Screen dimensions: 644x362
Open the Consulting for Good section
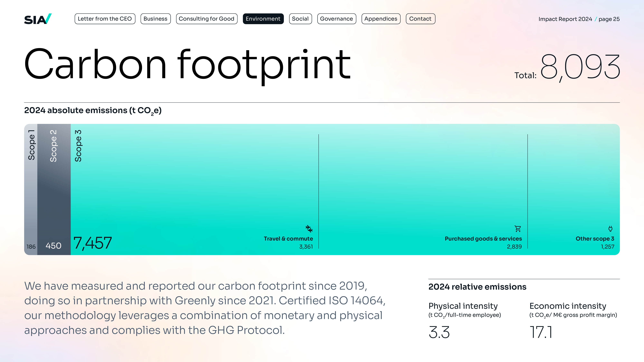click(207, 19)
